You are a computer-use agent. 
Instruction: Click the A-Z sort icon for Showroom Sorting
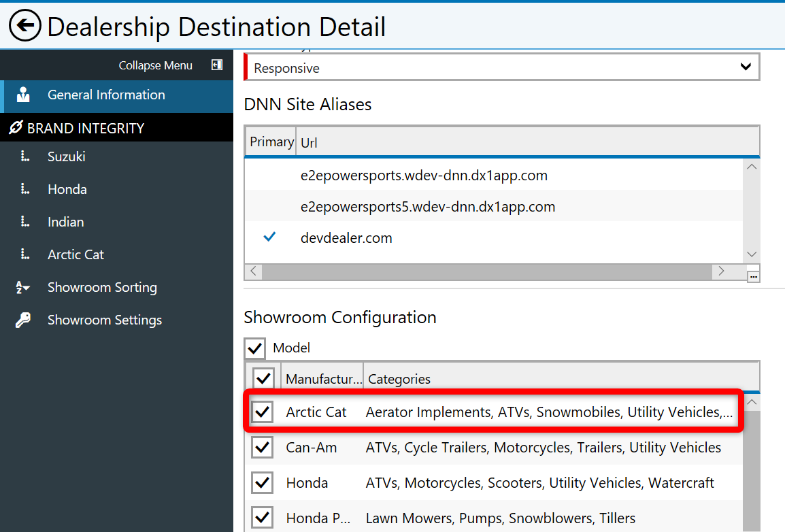pos(23,287)
